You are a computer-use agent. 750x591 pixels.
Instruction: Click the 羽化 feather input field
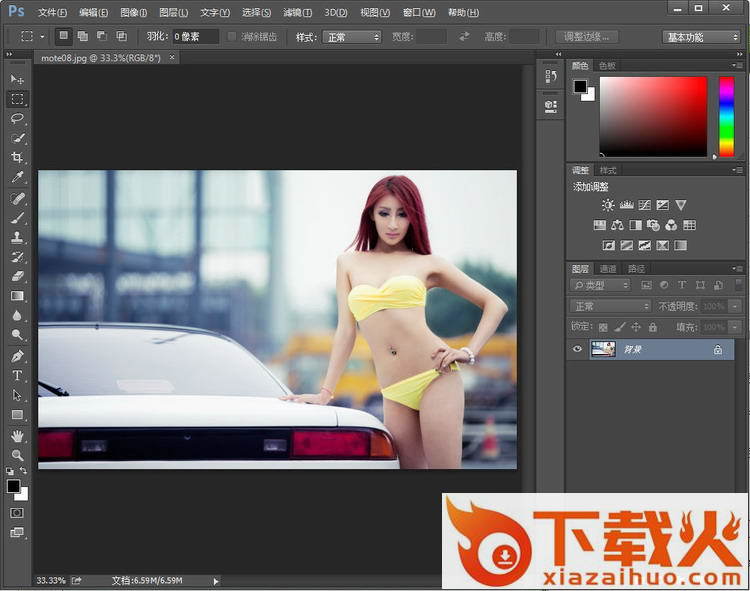point(196,37)
